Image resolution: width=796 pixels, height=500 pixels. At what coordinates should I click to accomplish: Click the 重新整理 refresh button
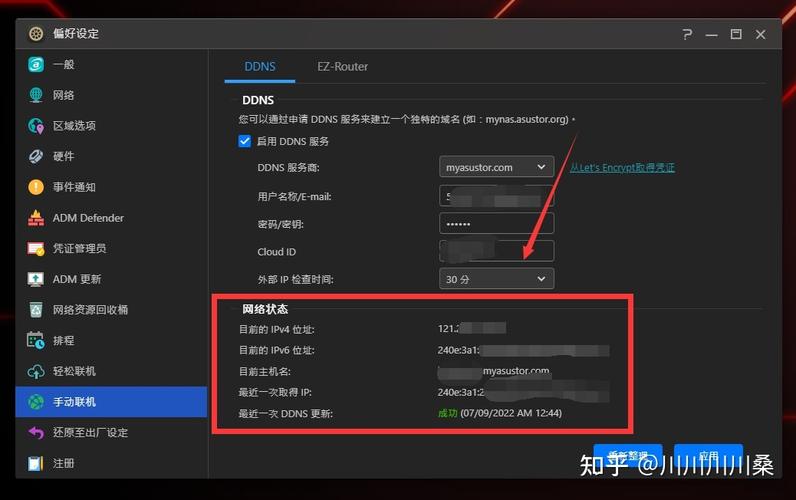coord(628,455)
